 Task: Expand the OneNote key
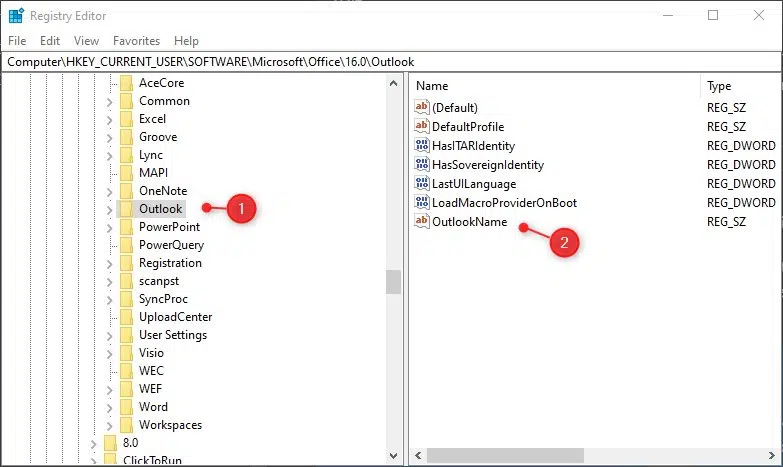(x=109, y=192)
